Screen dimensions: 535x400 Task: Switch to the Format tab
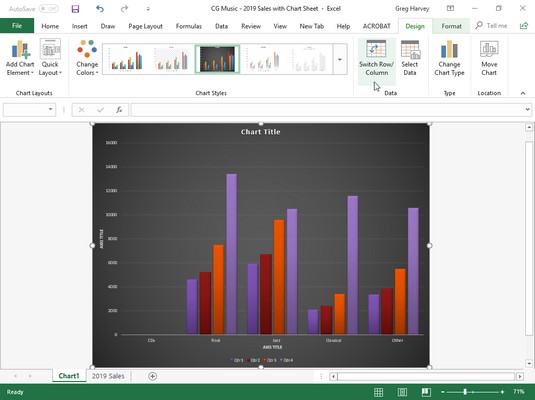pyautogui.click(x=451, y=26)
